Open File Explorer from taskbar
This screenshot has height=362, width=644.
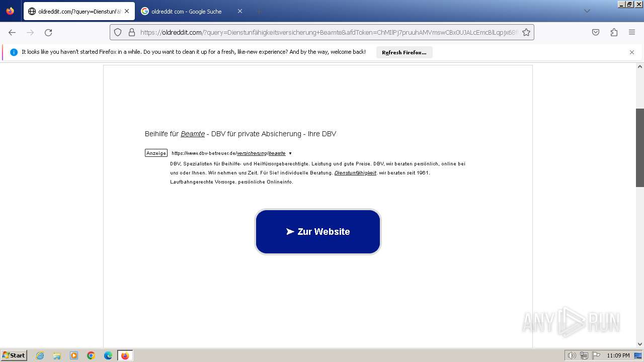coord(57,355)
